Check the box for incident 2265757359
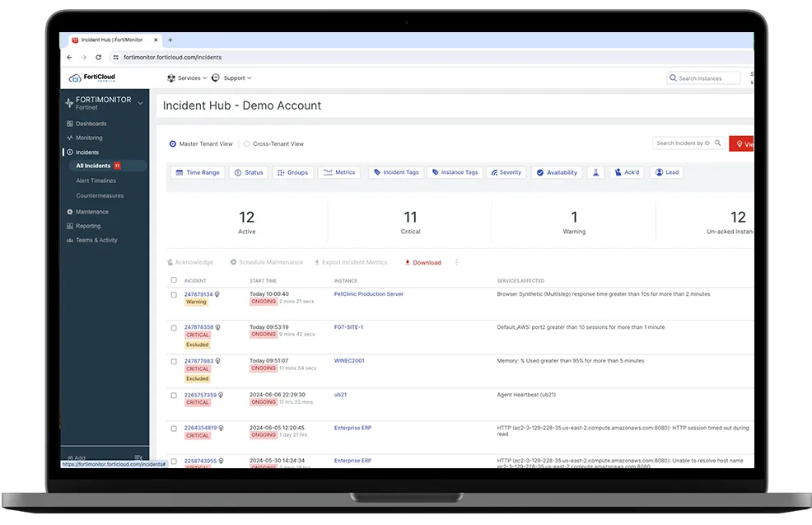The image size is (812, 525). (x=174, y=396)
